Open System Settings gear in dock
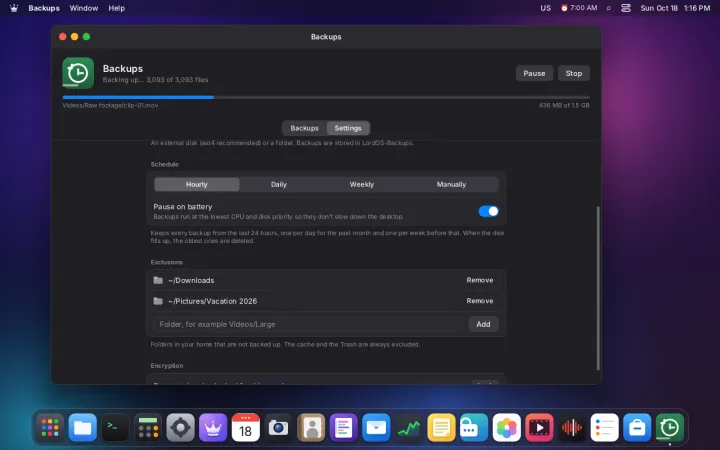Image resolution: width=720 pixels, height=450 pixels. [x=180, y=428]
